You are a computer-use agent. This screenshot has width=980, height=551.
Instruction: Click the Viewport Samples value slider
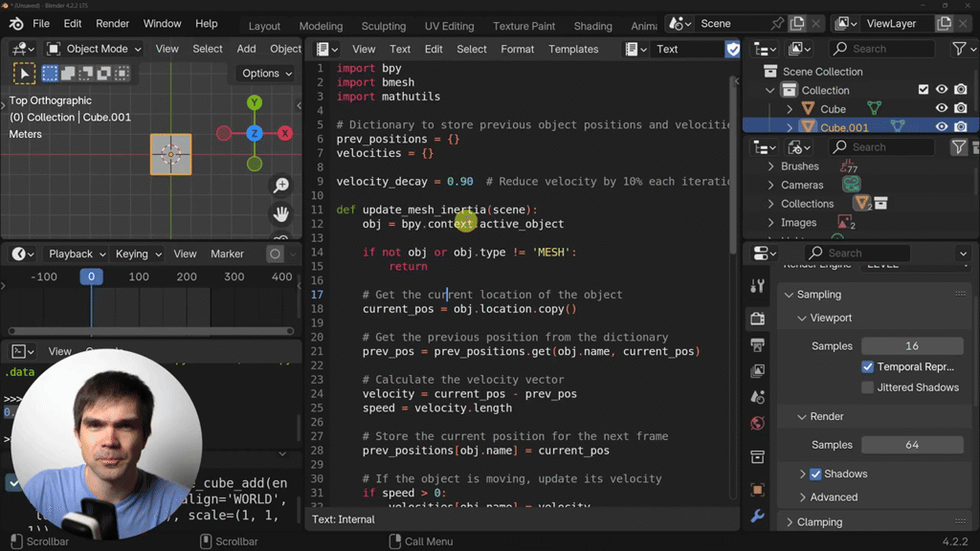[x=912, y=345]
